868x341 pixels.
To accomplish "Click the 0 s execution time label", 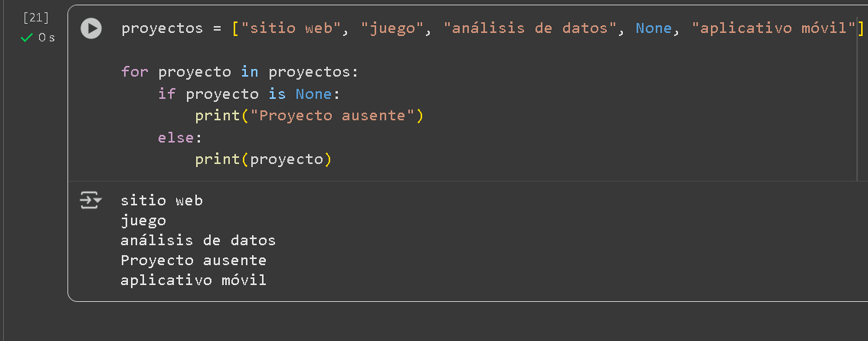I will (46, 38).
